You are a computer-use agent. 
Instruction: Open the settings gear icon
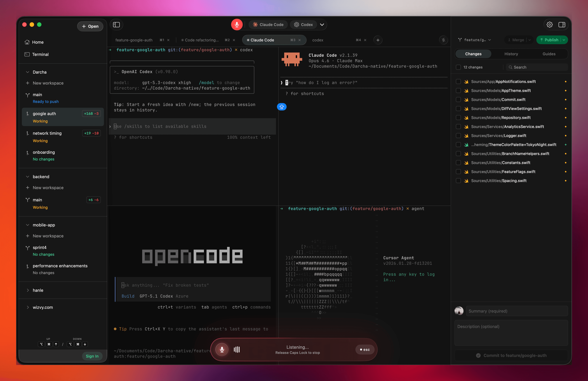click(x=549, y=24)
